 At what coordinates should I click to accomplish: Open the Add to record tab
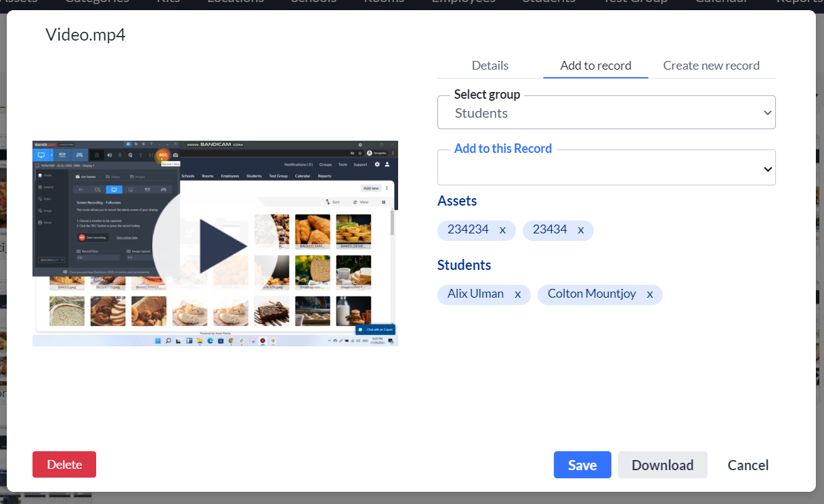point(596,66)
